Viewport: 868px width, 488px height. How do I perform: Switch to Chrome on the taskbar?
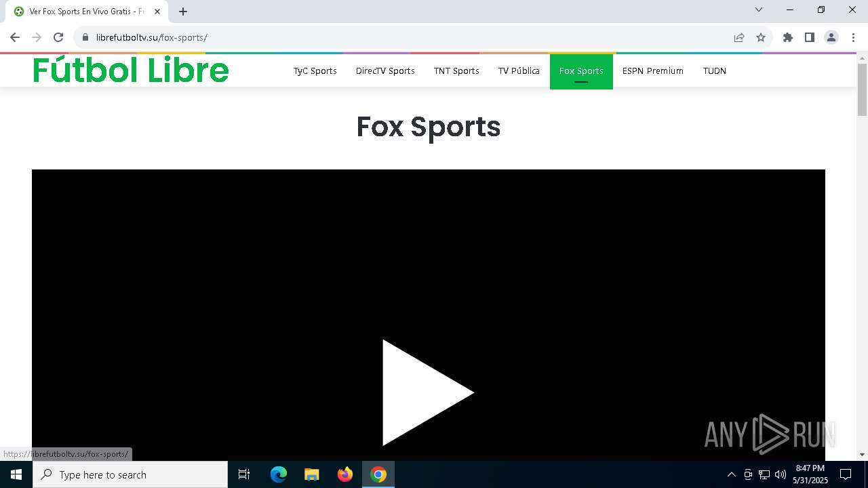378,474
